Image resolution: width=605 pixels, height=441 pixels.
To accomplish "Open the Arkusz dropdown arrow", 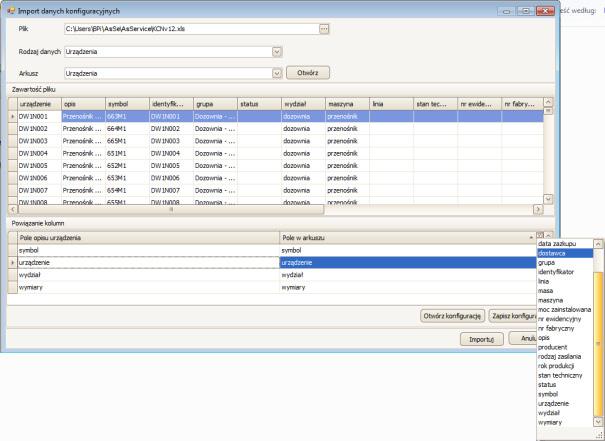I will coord(277,73).
